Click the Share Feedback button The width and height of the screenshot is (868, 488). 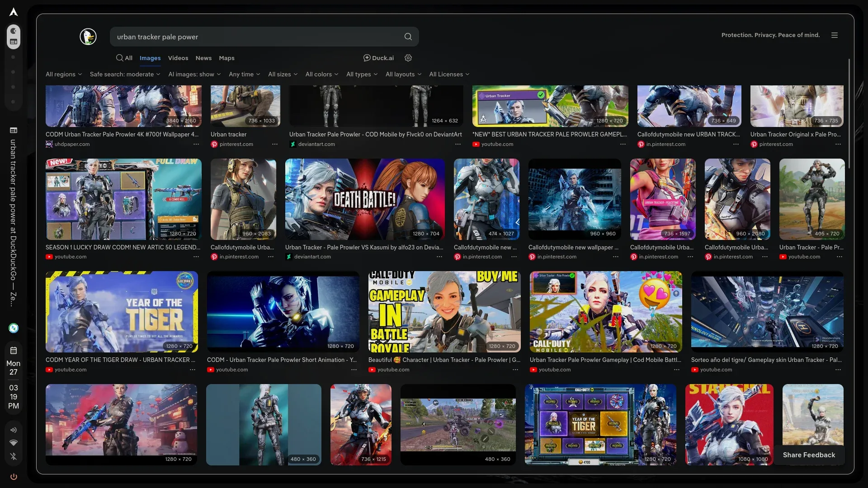click(809, 455)
